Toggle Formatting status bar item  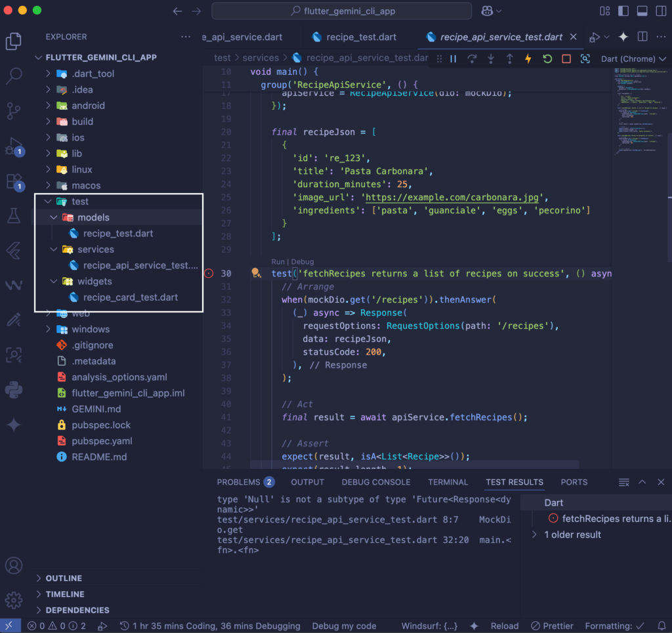(614, 626)
